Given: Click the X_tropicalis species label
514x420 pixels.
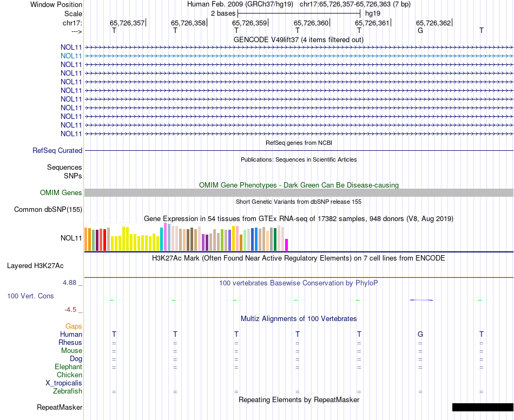Looking at the screenshot, I should coord(64,383).
